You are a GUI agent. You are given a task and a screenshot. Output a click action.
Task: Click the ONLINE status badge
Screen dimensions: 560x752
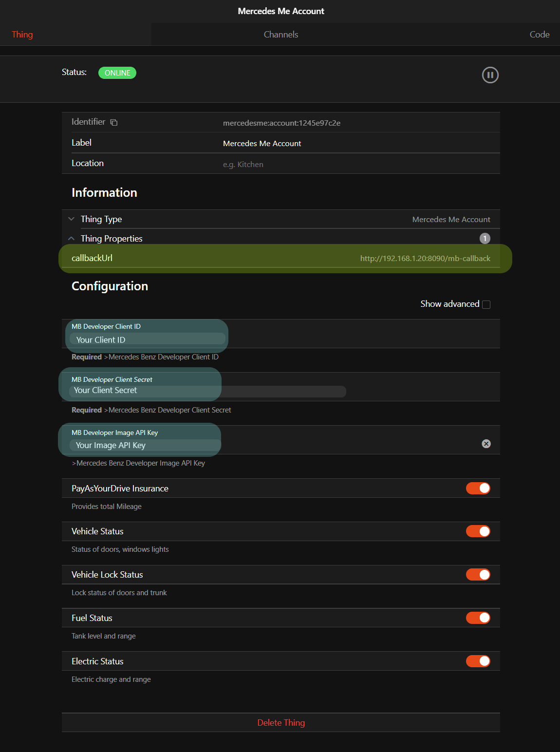[117, 73]
